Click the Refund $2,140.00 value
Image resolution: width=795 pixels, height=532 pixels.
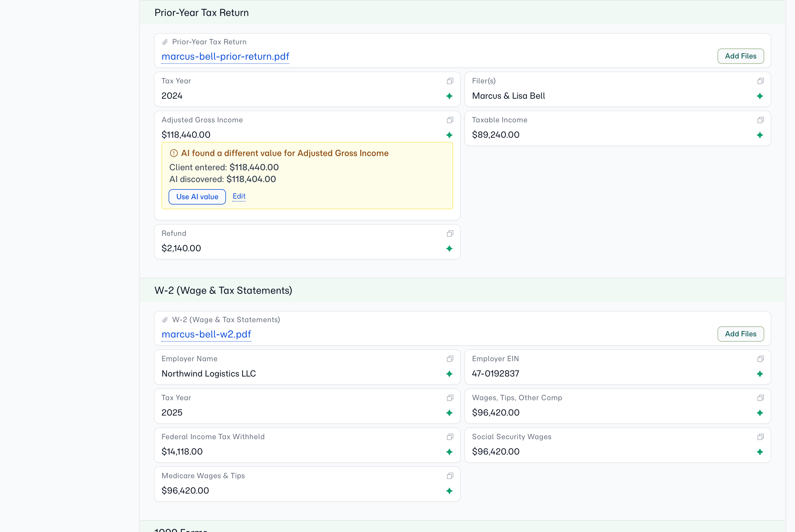[181, 248]
